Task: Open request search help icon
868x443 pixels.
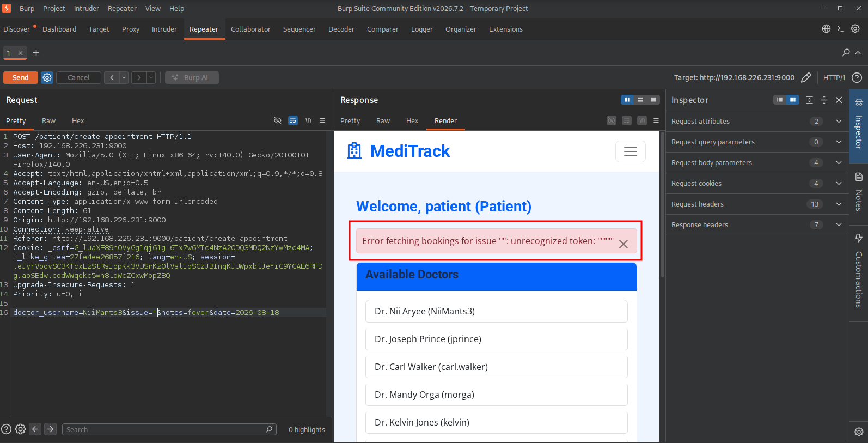Action: [7, 429]
